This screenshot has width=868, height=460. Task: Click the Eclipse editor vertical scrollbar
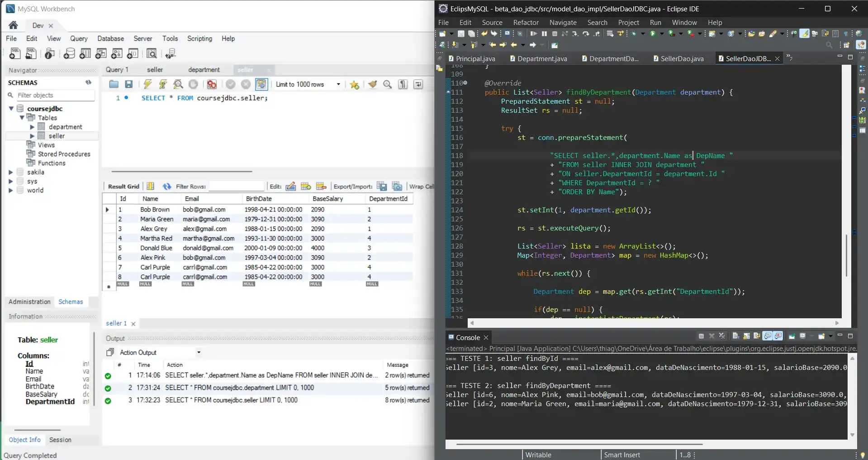point(846,256)
